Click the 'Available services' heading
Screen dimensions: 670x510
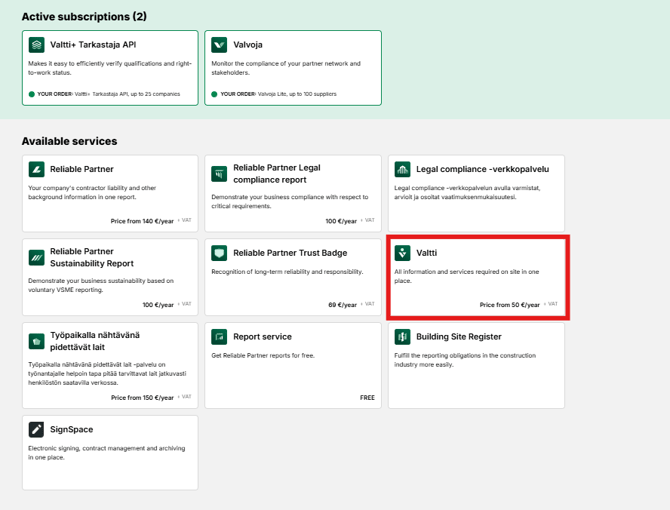tap(69, 141)
